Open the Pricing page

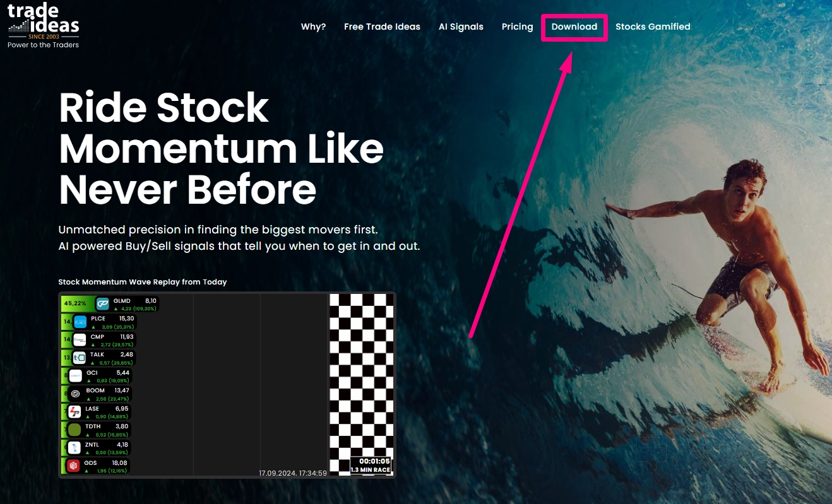point(517,26)
